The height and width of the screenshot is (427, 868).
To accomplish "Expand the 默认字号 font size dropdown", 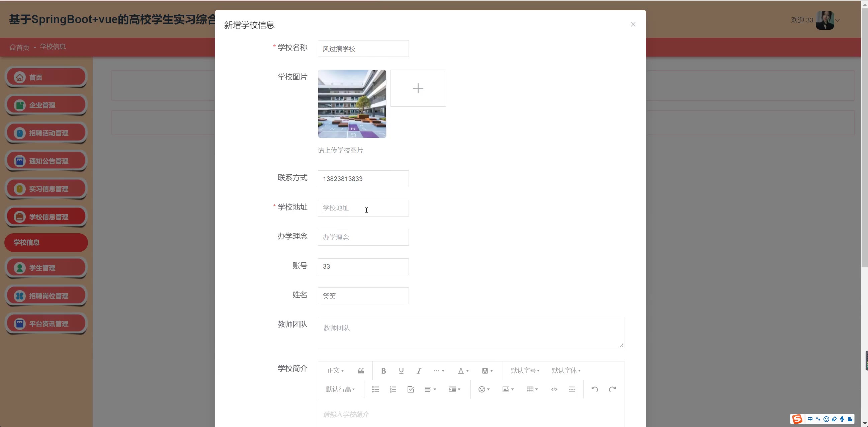I will tap(525, 371).
